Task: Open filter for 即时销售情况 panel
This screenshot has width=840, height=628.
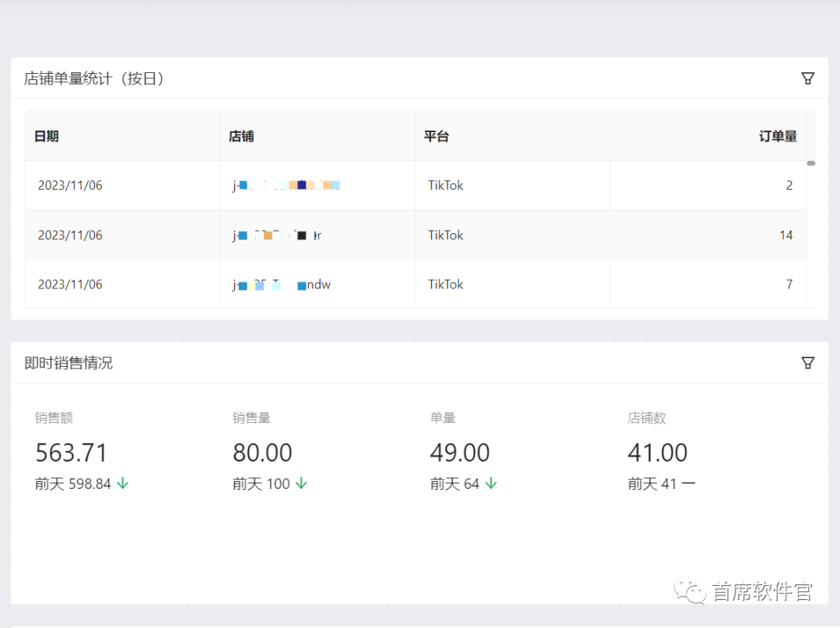Action: click(x=807, y=363)
